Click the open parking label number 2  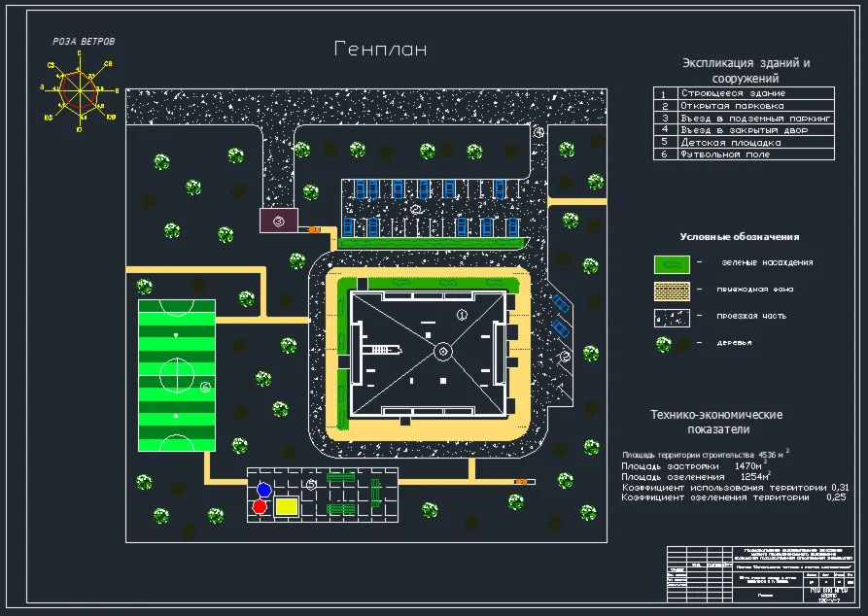417,210
